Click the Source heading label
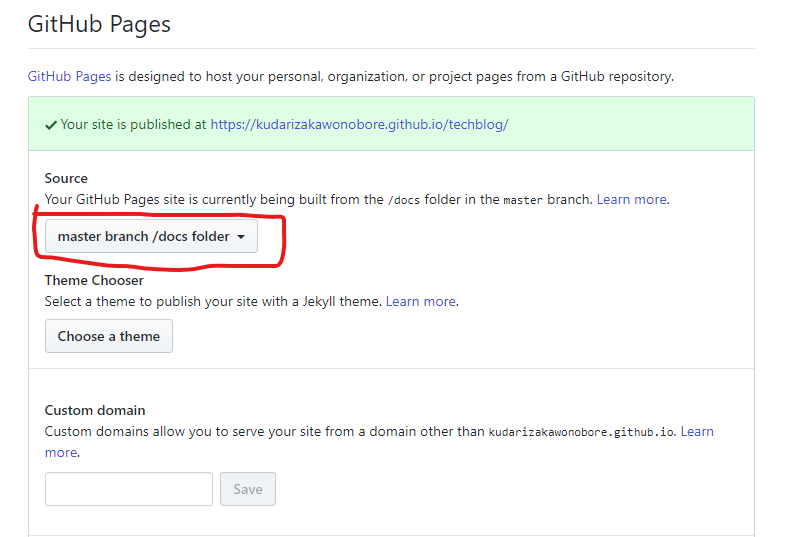Viewport: 786px width, 537px height. 66,178
